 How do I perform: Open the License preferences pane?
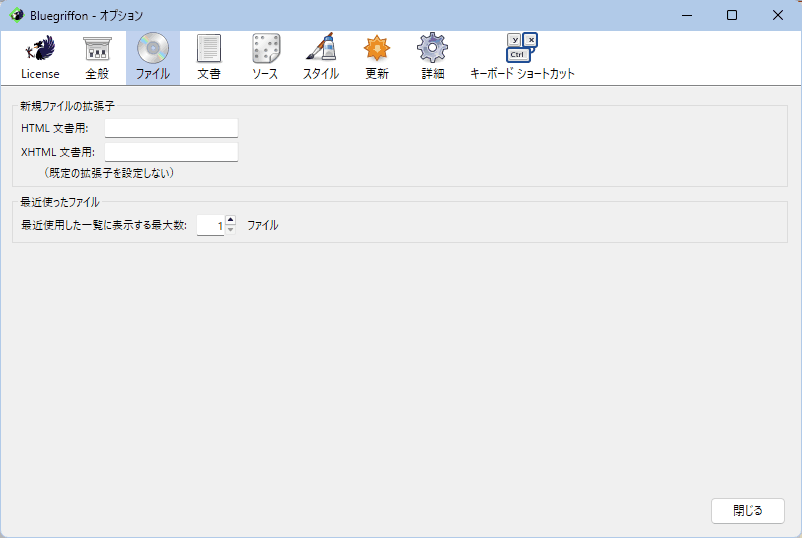click(x=40, y=58)
